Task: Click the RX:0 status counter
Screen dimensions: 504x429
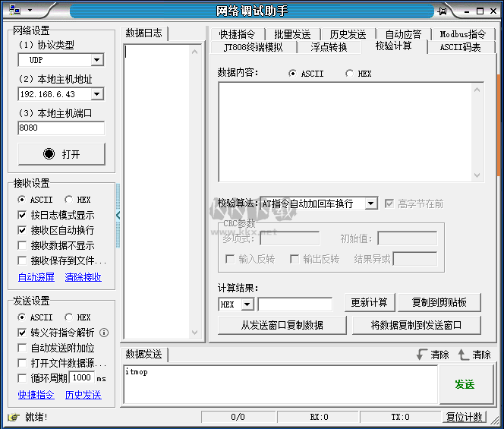Action: (319, 417)
